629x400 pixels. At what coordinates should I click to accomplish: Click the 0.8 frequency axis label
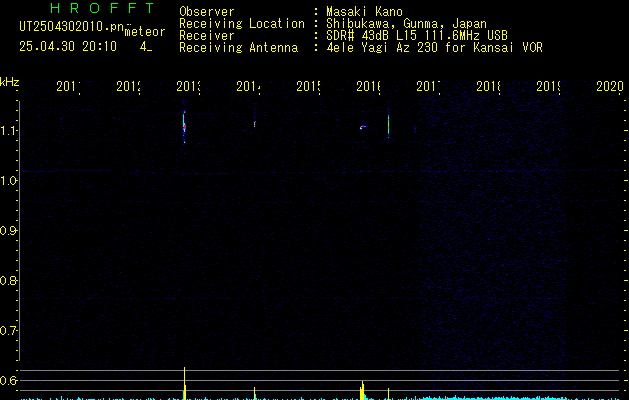tap(8, 280)
